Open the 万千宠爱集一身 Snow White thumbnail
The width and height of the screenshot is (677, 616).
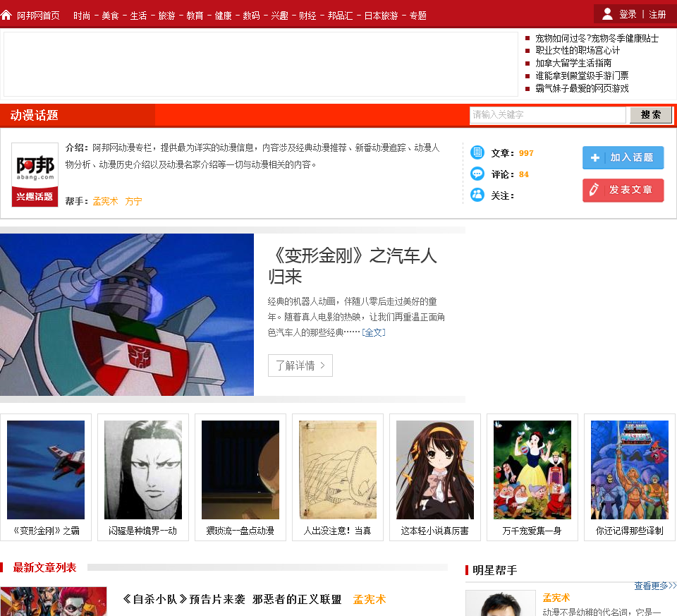[x=532, y=469]
